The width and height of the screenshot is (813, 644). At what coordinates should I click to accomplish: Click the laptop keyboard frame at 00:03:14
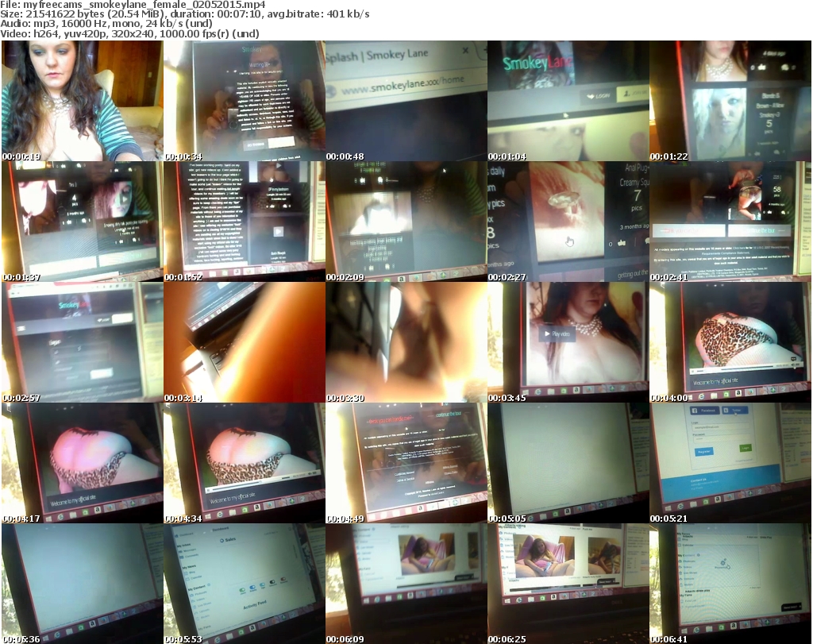[245, 343]
